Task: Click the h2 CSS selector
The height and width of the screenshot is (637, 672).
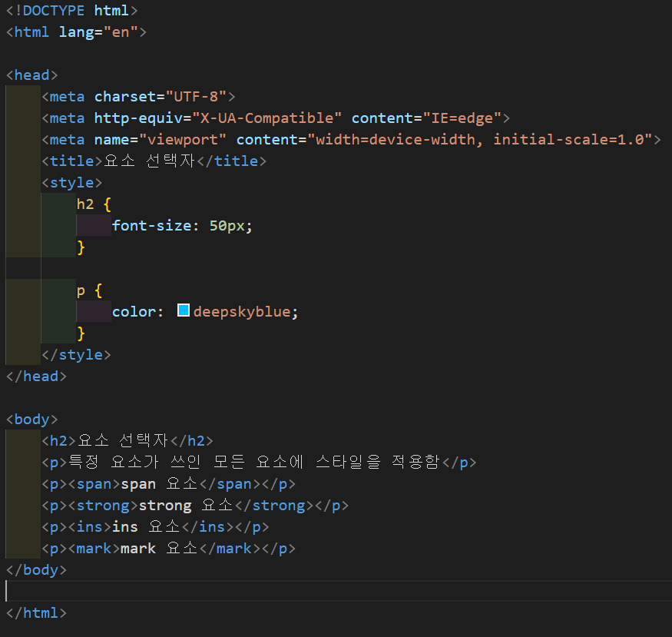Action: [x=85, y=204]
